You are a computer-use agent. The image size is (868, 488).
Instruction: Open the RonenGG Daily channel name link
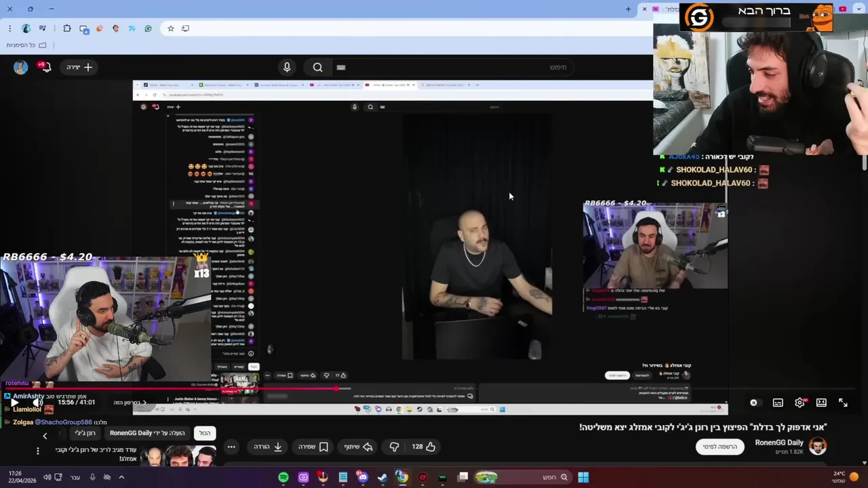(x=778, y=443)
